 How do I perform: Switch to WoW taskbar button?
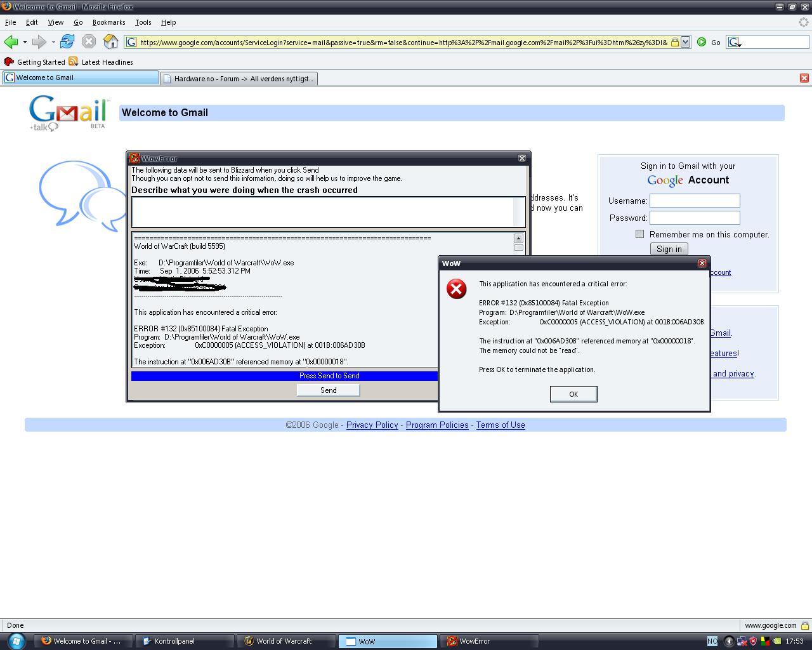[x=388, y=641]
